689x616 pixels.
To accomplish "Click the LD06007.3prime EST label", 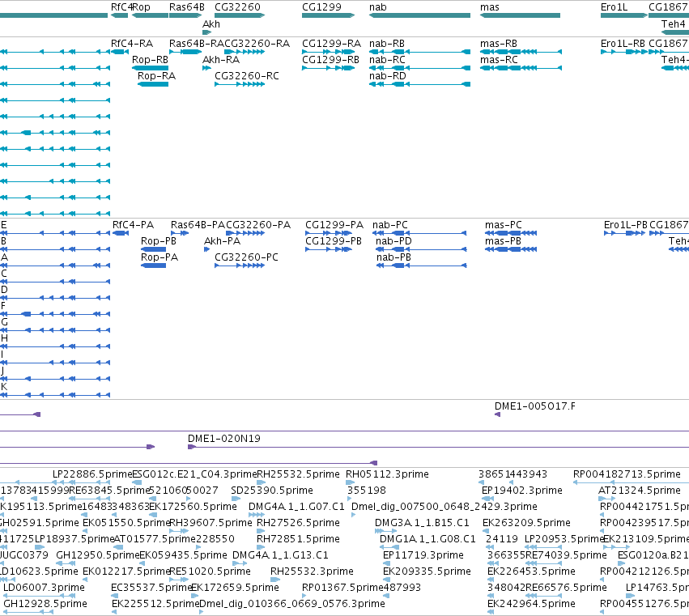I will point(44,588).
